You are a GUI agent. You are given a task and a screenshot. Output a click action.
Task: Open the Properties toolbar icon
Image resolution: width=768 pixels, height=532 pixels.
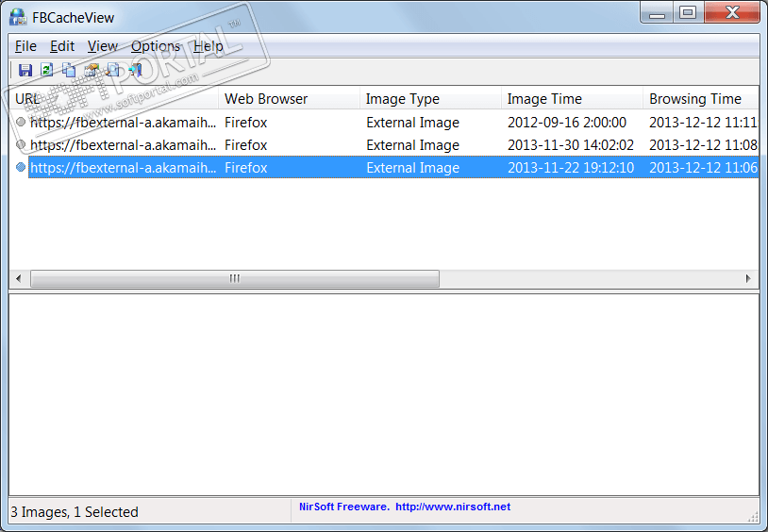(92, 70)
